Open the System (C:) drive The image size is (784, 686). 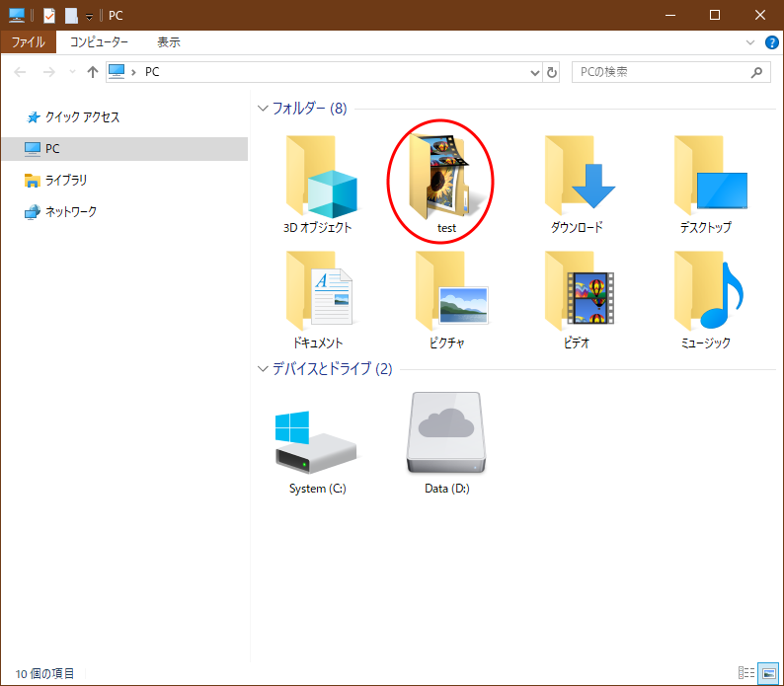click(317, 442)
